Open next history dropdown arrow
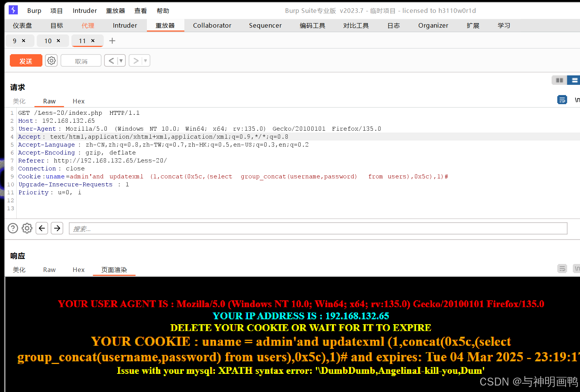Image resolution: width=580 pixels, height=392 pixels. (x=145, y=61)
